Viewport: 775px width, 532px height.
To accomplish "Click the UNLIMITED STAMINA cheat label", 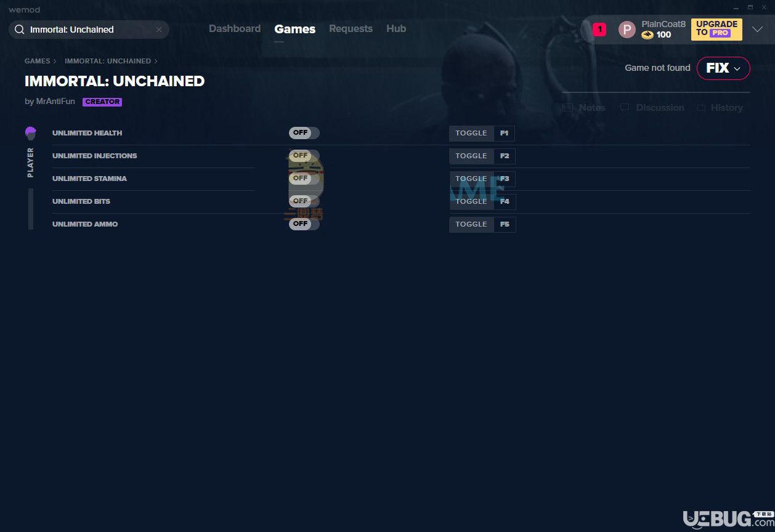I will pos(89,179).
